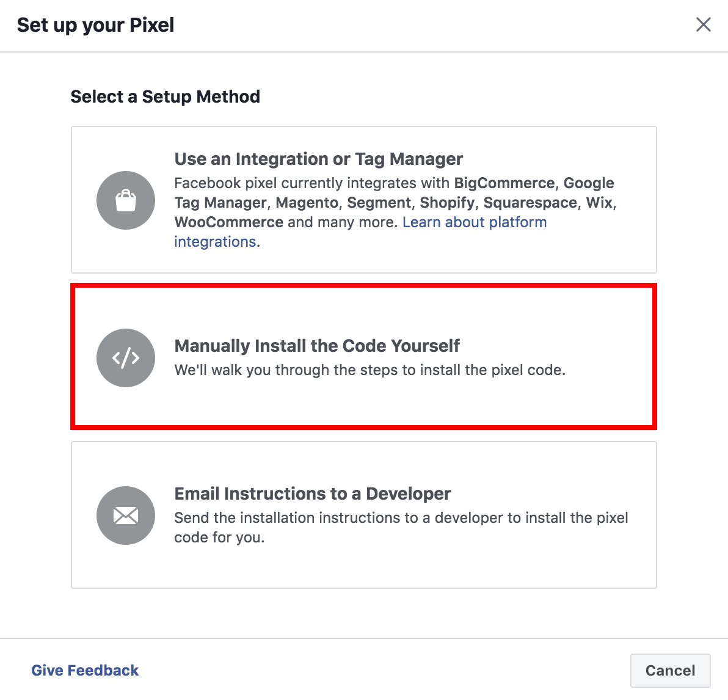Click the 'Send the installation instructions' description text

pyautogui.click(x=401, y=518)
